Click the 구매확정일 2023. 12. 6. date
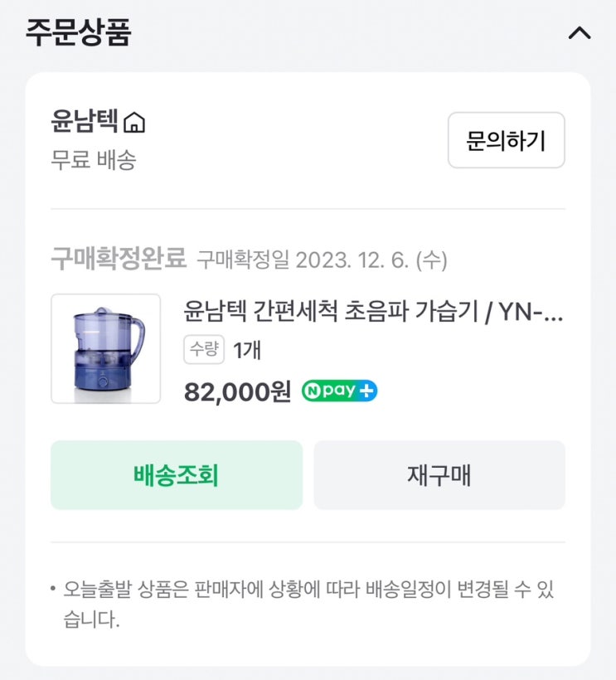The width and height of the screenshot is (616, 680). coord(322,260)
